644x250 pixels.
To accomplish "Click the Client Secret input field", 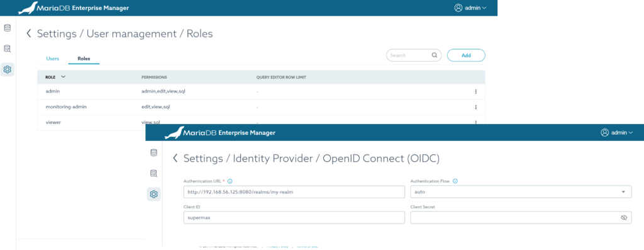I will [521, 217].
